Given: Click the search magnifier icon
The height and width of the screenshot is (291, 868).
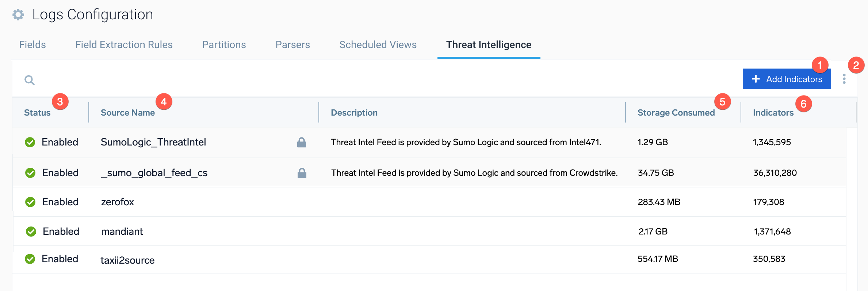Looking at the screenshot, I should (x=30, y=80).
